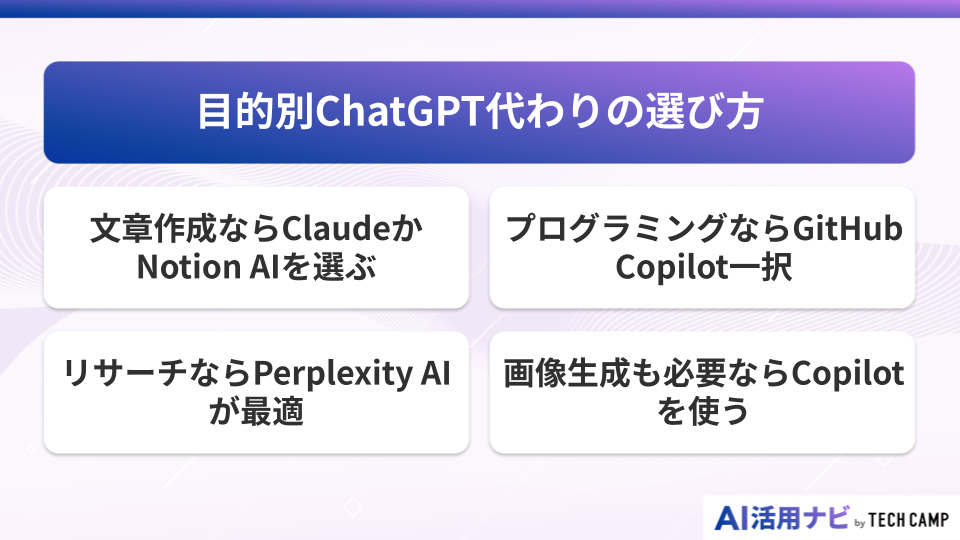
Task: Click the Copilot一択 text
Action: pyautogui.click(x=703, y=267)
